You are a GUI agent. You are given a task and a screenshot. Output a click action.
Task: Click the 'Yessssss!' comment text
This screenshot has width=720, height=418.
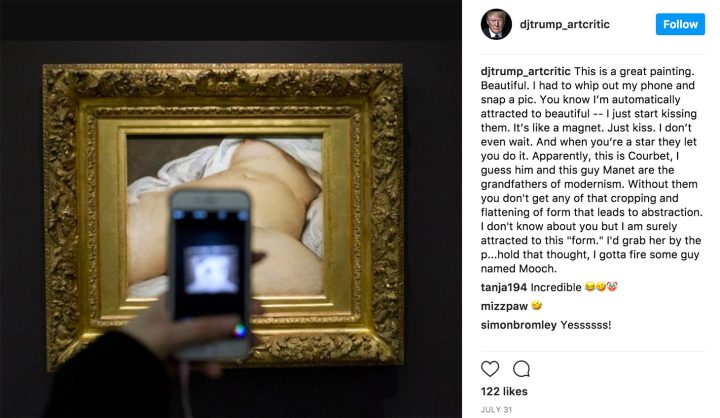click(585, 325)
